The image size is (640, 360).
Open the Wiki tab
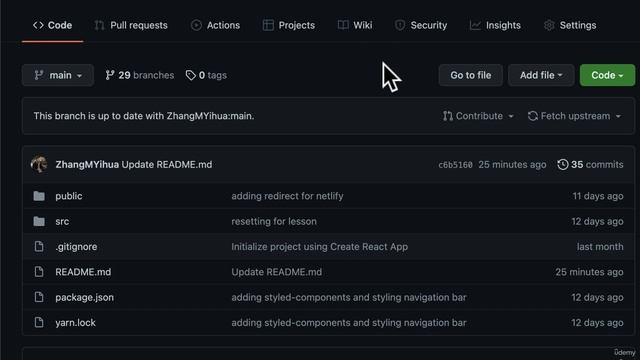click(355, 25)
